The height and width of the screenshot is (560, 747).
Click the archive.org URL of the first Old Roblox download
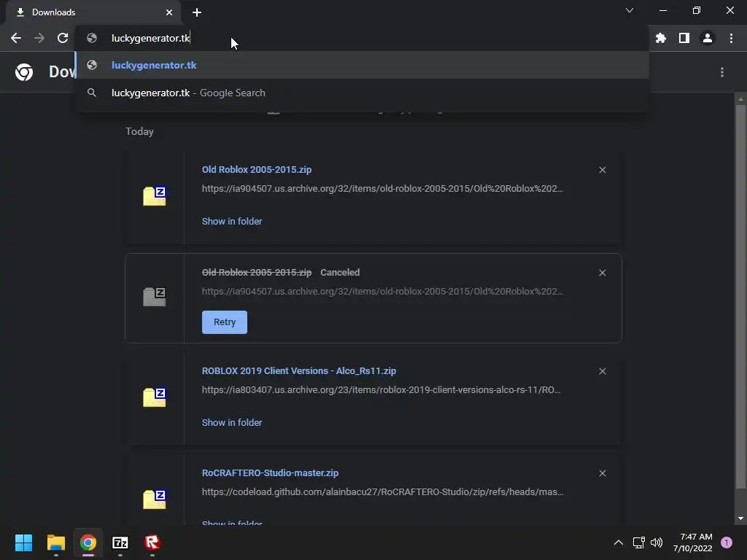pyautogui.click(x=382, y=189)
